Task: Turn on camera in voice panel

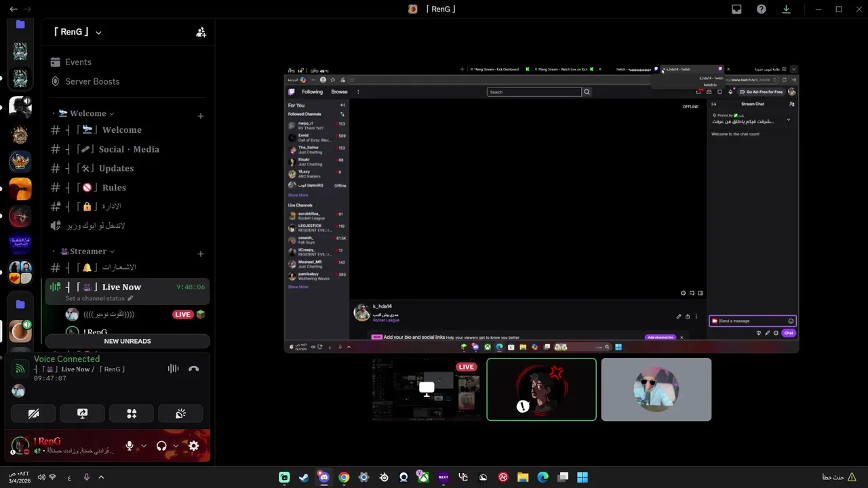Action: (33, 413)
